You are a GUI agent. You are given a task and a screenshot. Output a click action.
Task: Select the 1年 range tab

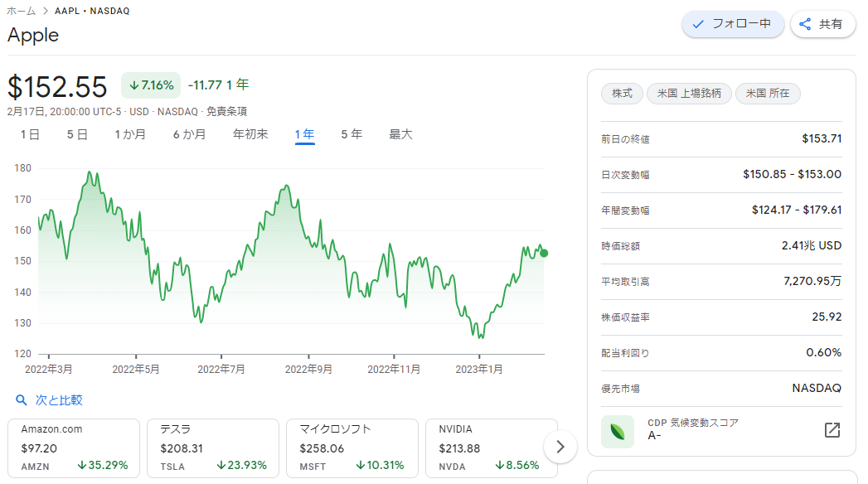304,134
